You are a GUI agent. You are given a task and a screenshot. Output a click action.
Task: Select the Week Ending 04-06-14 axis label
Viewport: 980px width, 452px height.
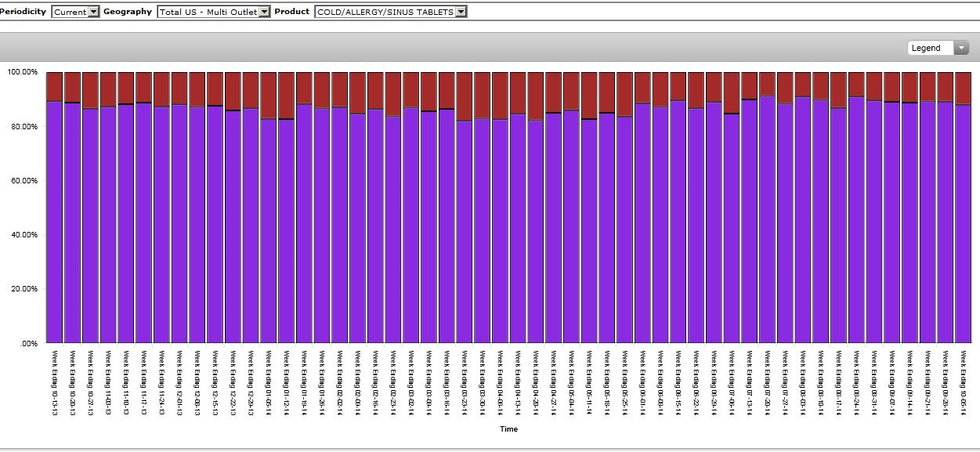499,382
